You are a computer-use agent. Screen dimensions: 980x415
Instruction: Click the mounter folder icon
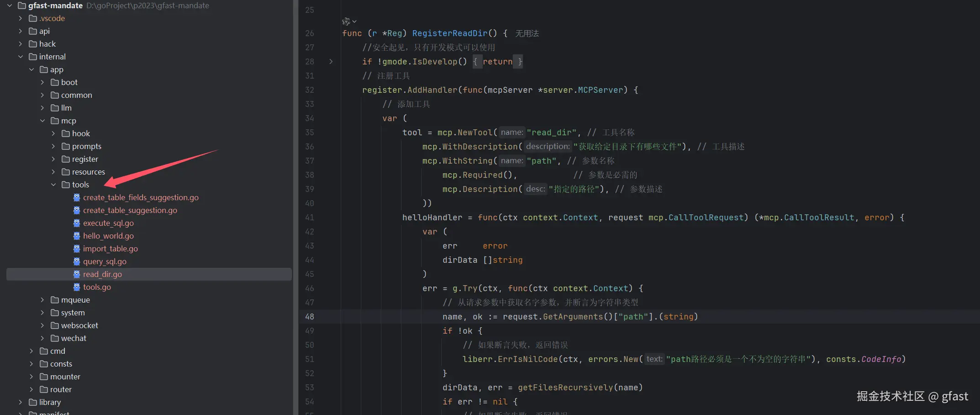pyautogui.click(x=44, y=377)
